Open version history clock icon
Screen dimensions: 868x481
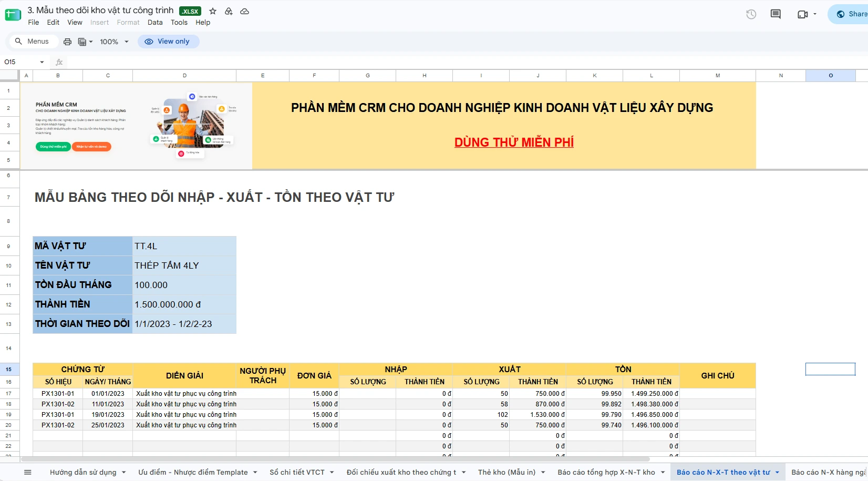click(751, 14)
